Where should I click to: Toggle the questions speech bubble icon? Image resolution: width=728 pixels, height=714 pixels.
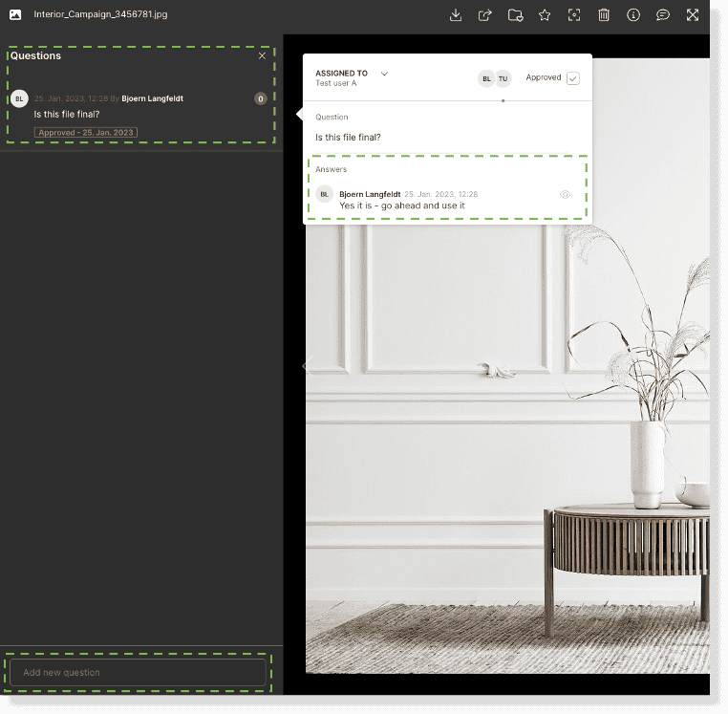coord(663,15)
